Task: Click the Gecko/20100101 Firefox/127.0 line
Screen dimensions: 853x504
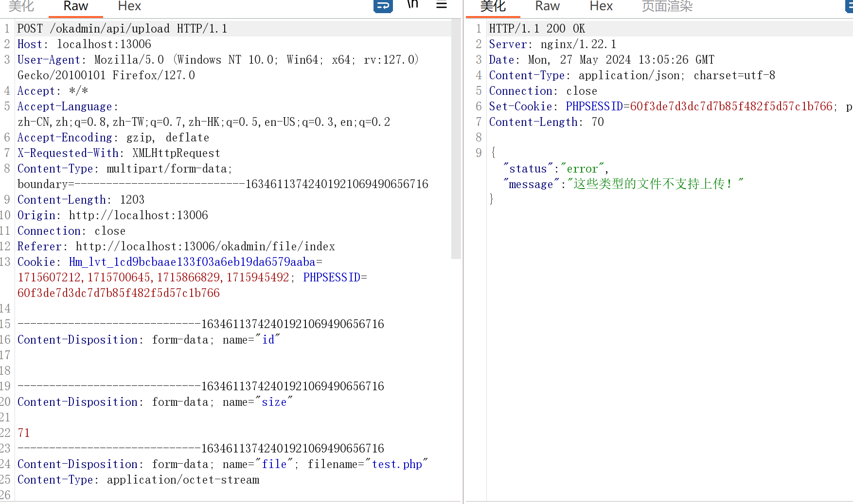Action: point(106,75)
